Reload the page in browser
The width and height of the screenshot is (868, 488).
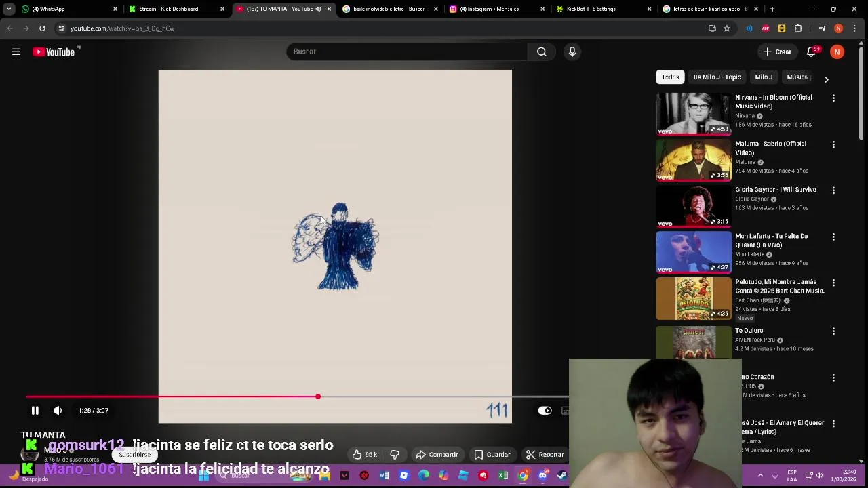(42, 28)
